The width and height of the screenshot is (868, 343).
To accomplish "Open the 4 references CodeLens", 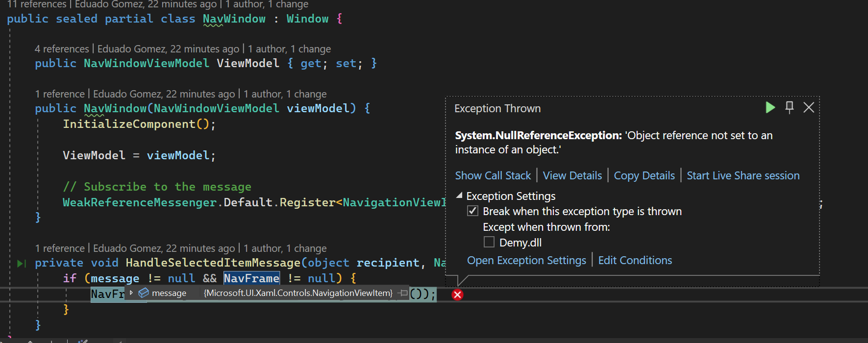I will tap(62, 49).
